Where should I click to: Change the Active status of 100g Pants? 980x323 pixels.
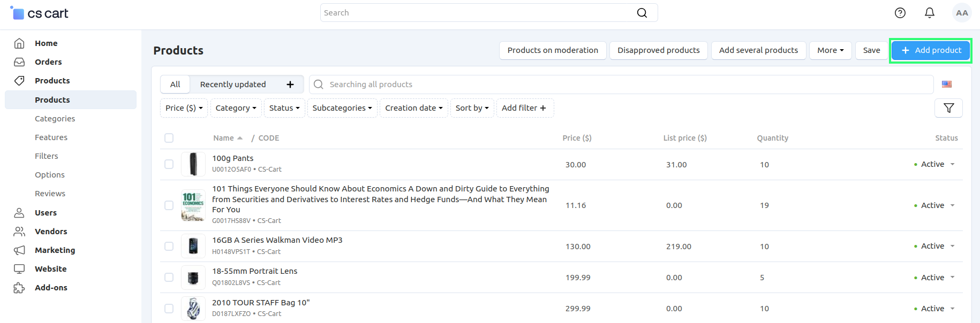934,164
